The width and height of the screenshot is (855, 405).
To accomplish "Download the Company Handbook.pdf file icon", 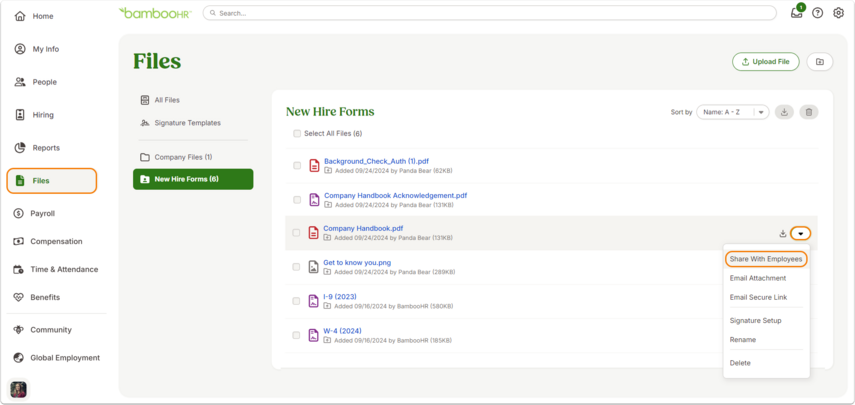I will [x=783, y=234].
